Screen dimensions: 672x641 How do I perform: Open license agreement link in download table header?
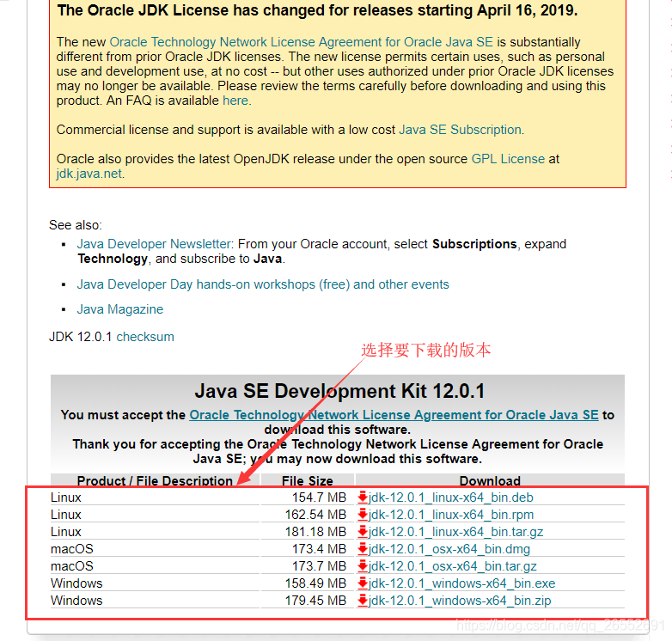(394, 415)
